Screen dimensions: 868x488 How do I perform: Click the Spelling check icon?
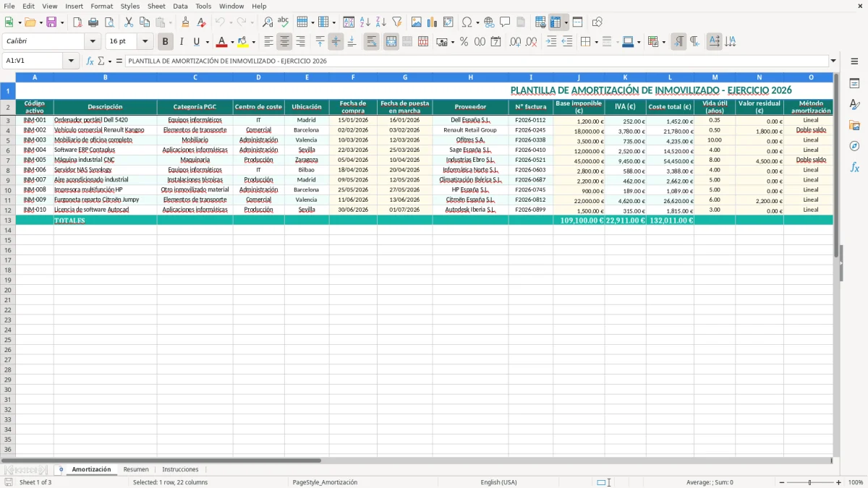tap(284, 22)
